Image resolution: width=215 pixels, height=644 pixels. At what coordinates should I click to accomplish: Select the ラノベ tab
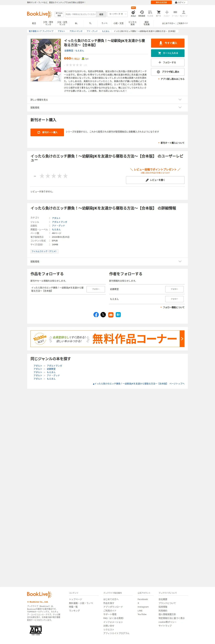click(x=104, y=23)
